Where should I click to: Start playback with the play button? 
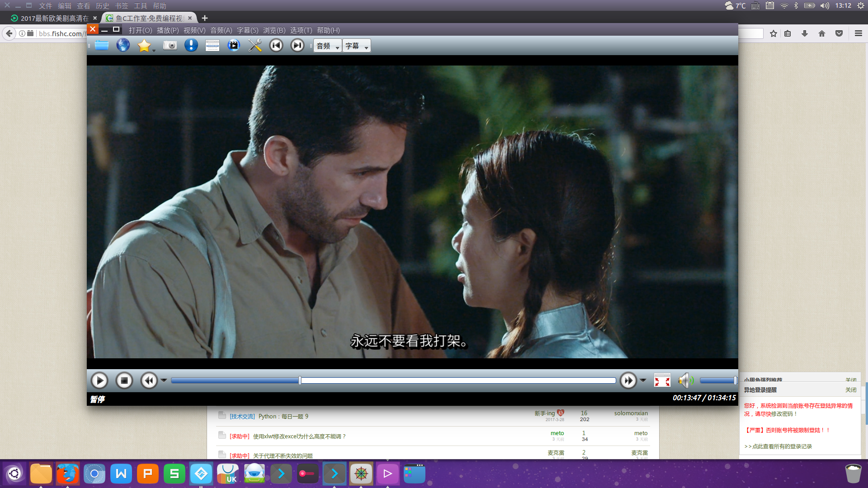[x=99, y=380]
